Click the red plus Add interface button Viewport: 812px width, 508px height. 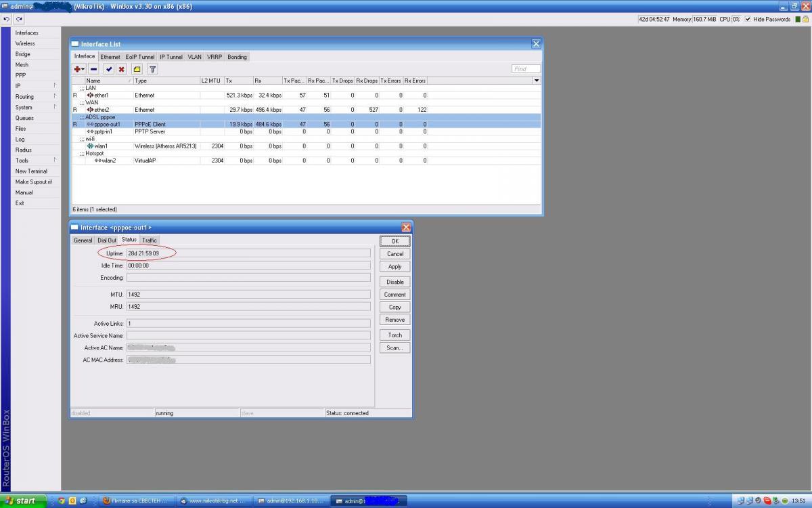[79, 69]
